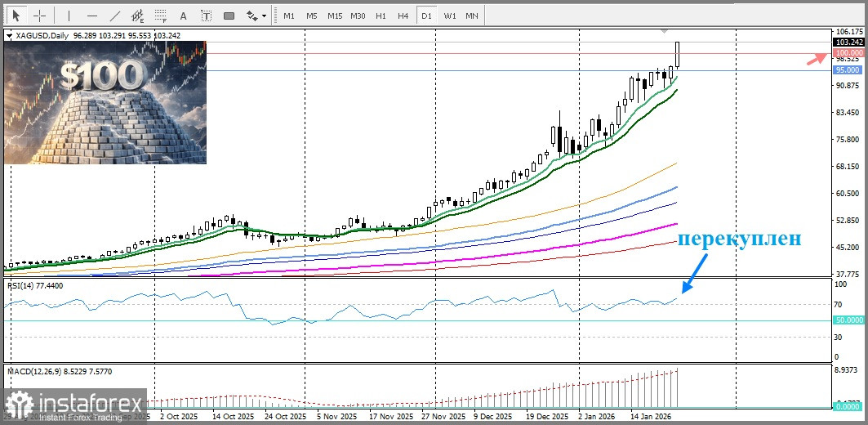
Task: Toggle the W1 weekly timeframe
Action: [x=450, y=16]
